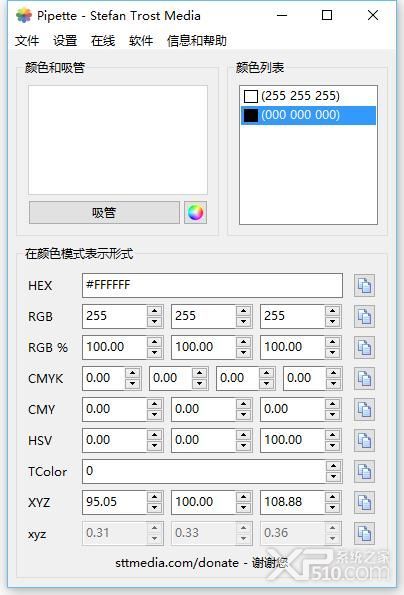Decrease the first CMYK value
The image size is (404, 595).
point(132,384)
